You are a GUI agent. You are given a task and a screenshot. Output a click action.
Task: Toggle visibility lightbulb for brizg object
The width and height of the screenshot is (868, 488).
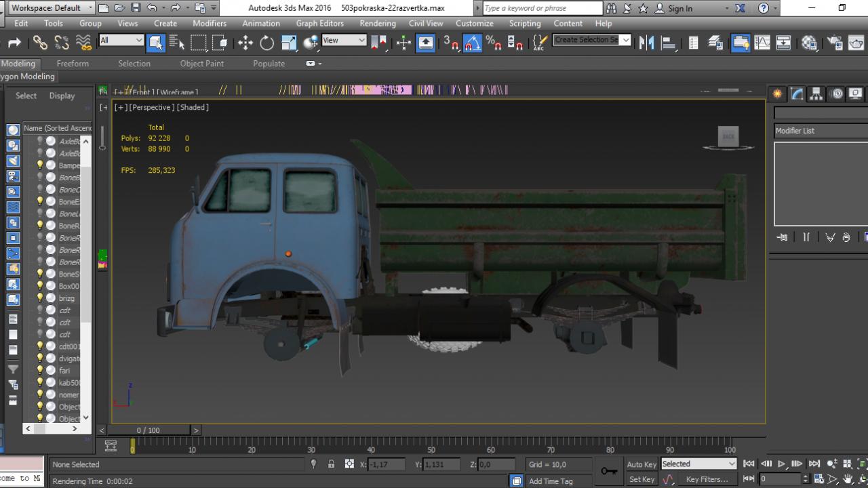click(40, 298)
